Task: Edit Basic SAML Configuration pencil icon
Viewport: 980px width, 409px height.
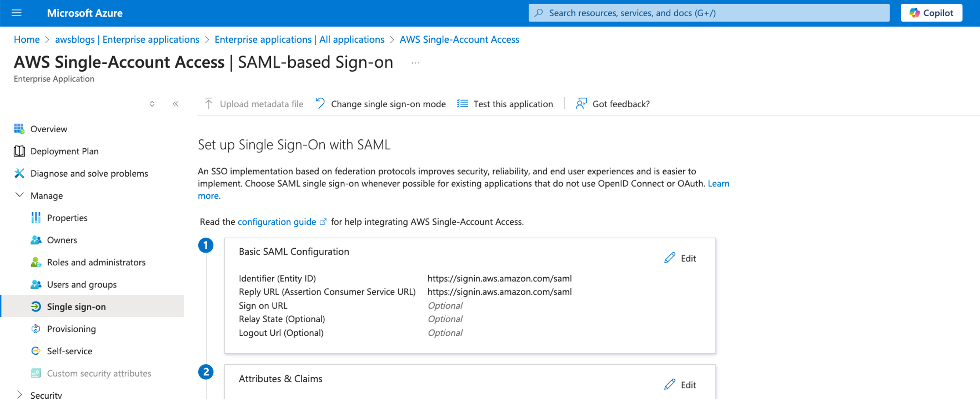Action: 670,258
